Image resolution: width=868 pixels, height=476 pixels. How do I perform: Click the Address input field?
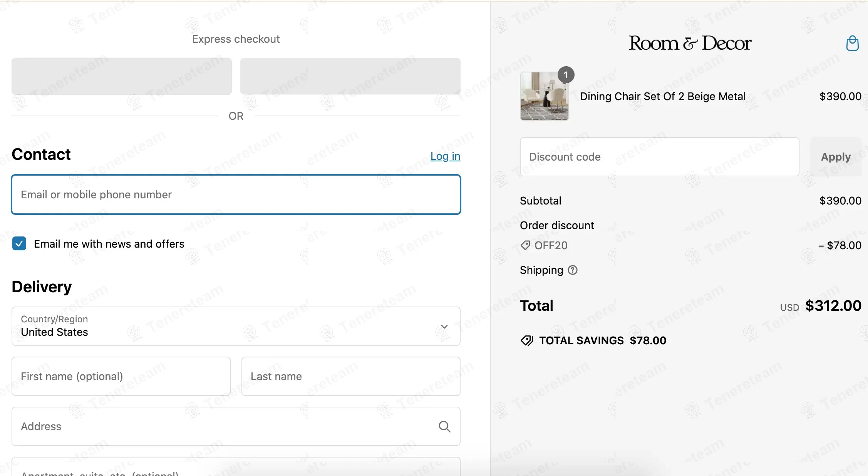tap(223, 426)
